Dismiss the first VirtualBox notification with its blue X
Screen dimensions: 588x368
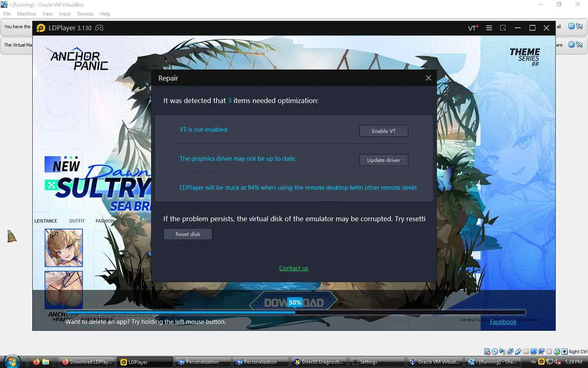(572, 26)
